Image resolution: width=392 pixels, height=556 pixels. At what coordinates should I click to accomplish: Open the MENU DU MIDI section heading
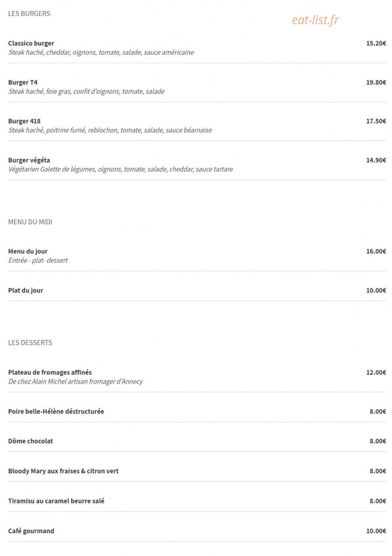(30, 222)
